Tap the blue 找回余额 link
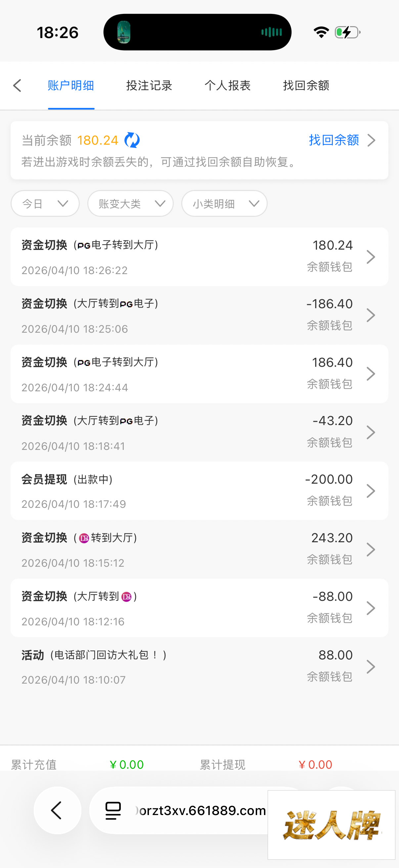Viewport: 399px width, 868px height. coord(334,140)
